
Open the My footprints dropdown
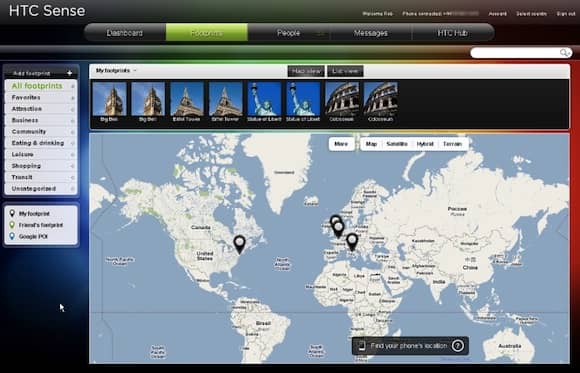coord(116,70)
